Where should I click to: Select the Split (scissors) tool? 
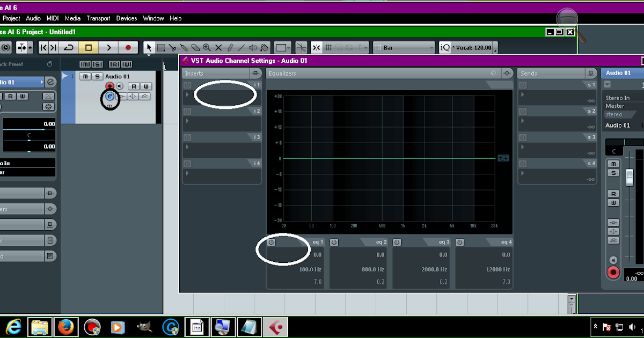click(172, 47)
